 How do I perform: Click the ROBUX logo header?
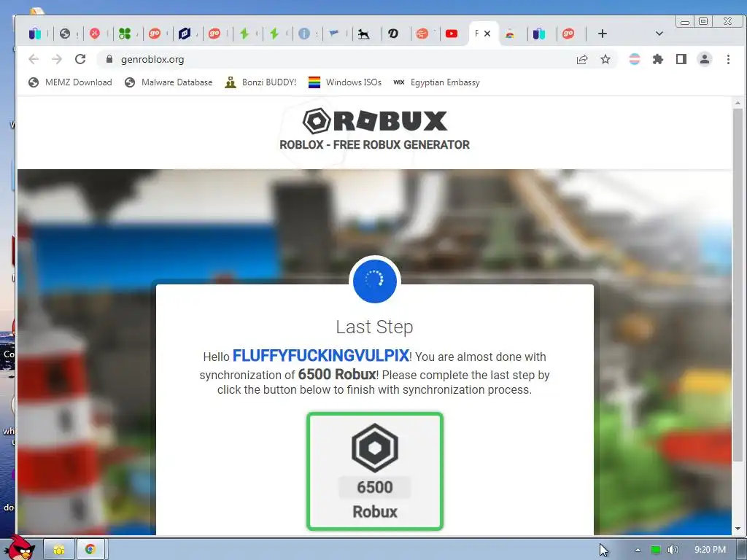pos(374,120)
